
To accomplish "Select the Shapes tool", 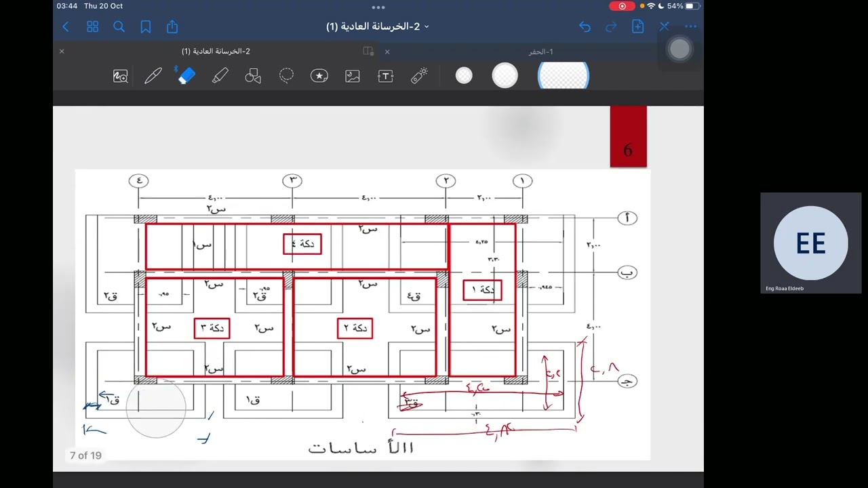I will (x=253, y=76).
